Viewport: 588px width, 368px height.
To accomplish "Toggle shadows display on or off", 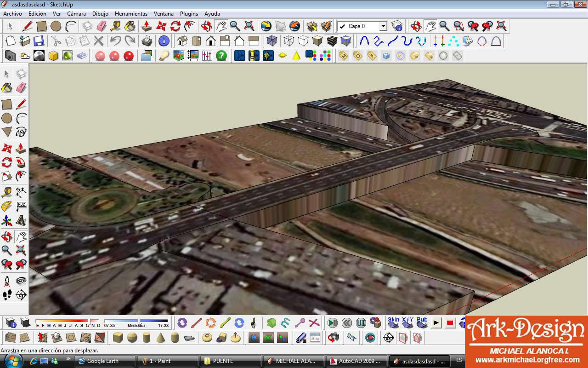I will pyautogui.click(x=25, y=323).
